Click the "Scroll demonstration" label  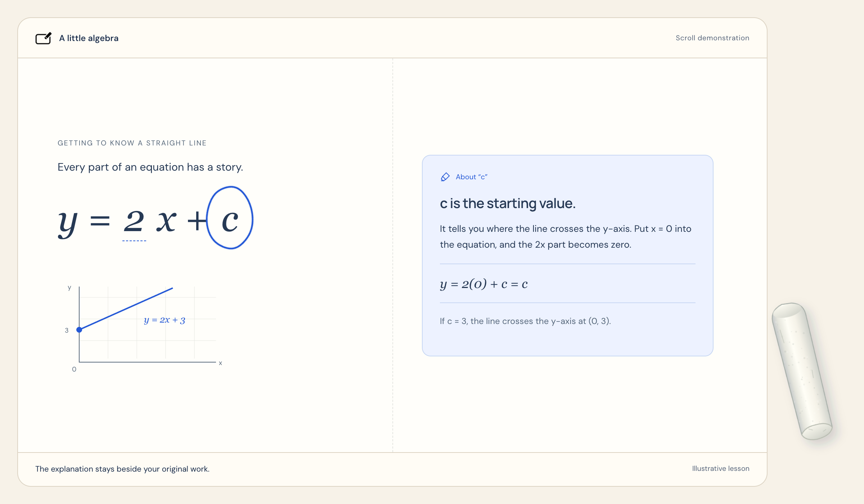[712, 38]
